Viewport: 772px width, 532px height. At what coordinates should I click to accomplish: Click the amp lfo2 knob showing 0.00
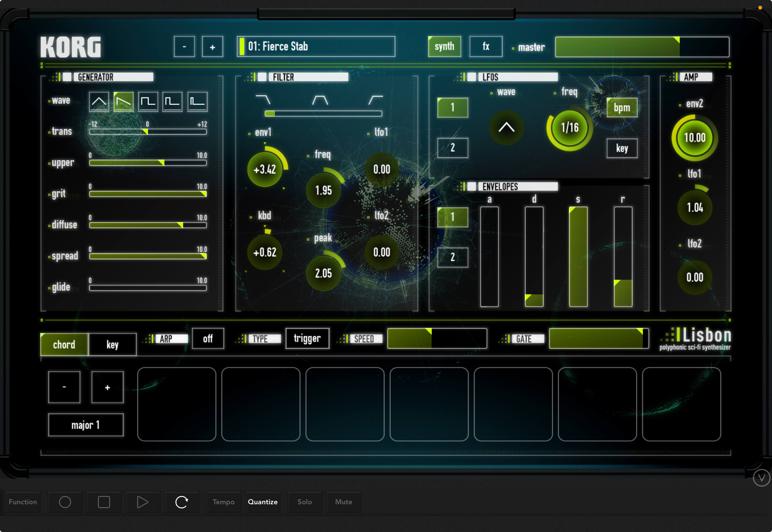pos(695,277)
